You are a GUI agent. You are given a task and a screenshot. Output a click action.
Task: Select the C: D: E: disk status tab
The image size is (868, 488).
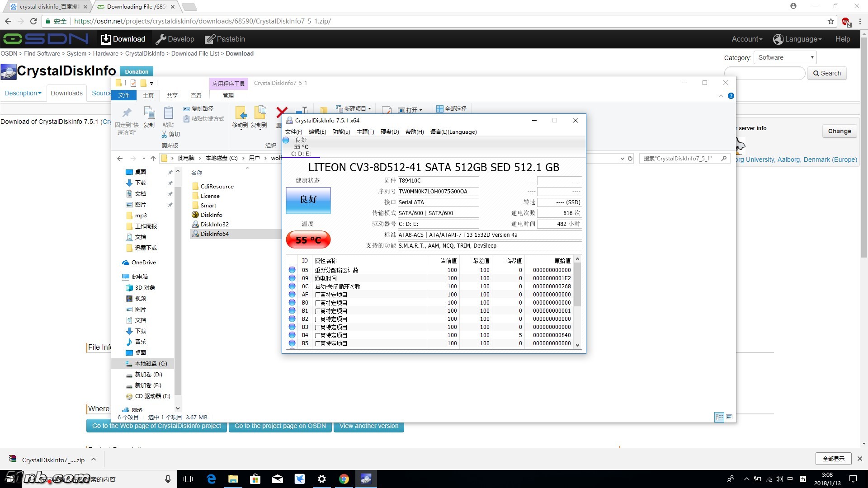pyautogui.click(x=301, y=147)
